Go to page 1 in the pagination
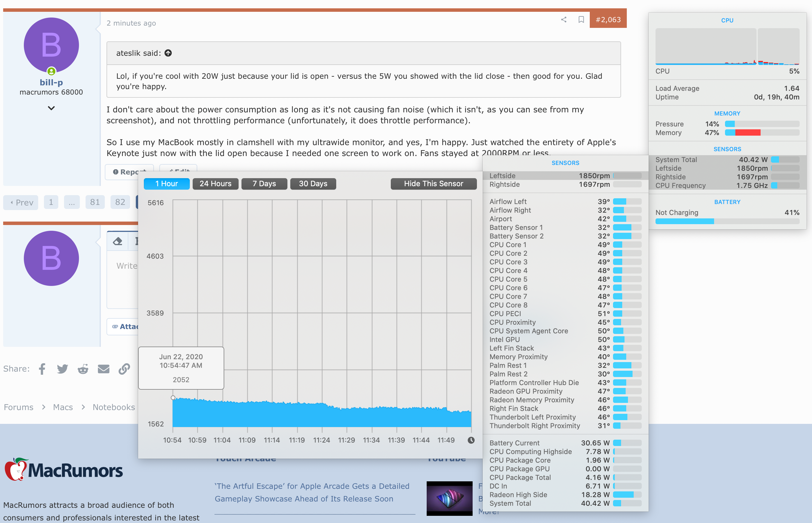The height and width of the screenshot is (523, 812). (x=51, y=202)
